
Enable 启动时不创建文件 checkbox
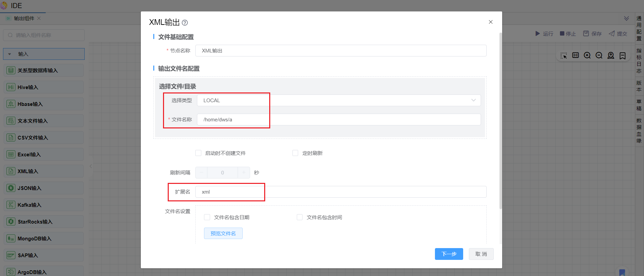[198, 153]
